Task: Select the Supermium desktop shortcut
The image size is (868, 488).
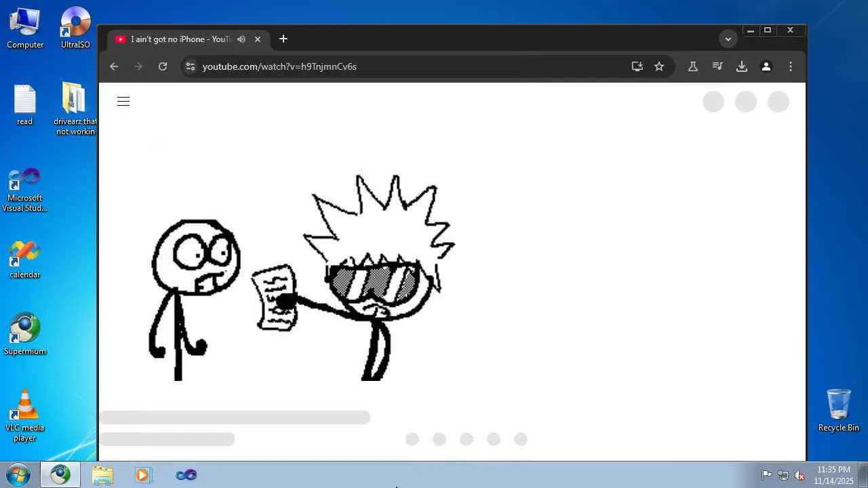Action: (x=25, y=334)
